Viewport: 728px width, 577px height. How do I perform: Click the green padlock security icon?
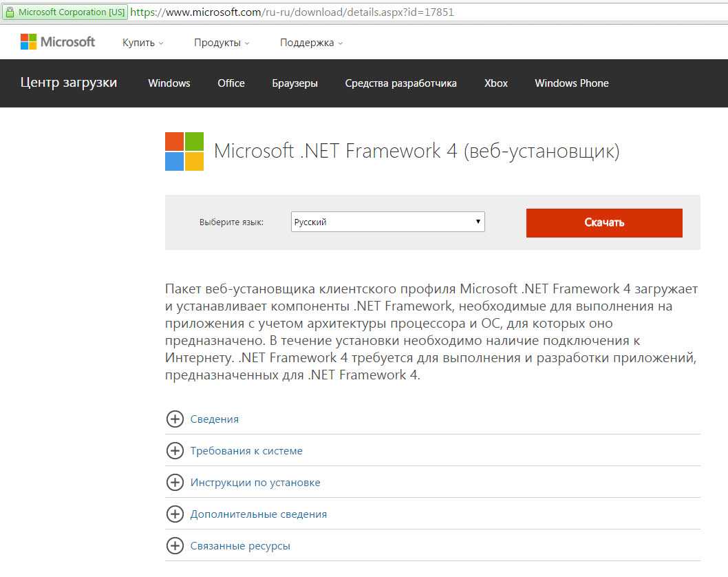coord(9,12)
